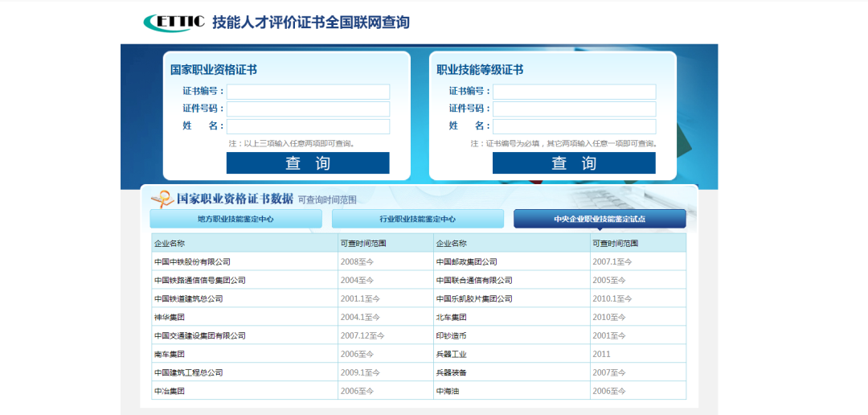Click 国家职业资格证书 panel heading
The width and height of the screenshot is (868, 415).
(214, 70)
